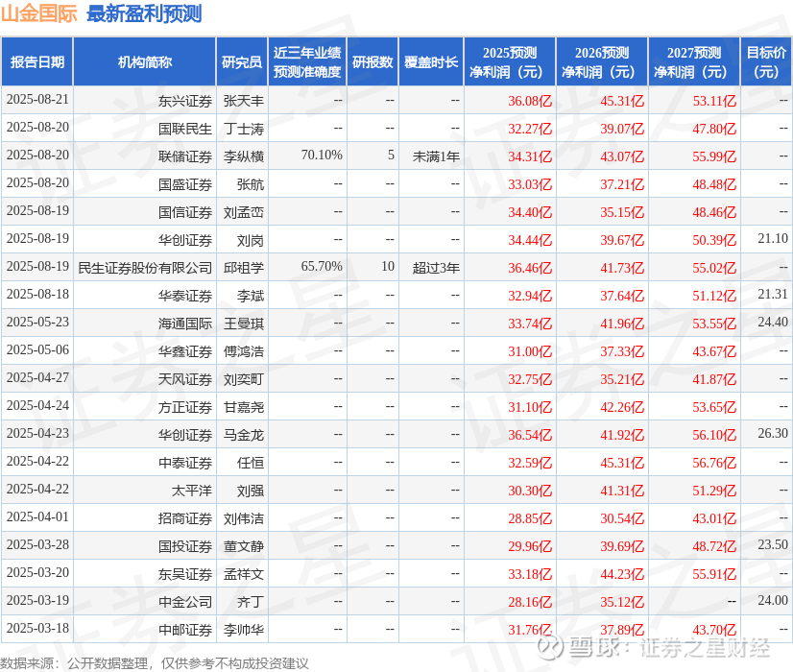Click analyst name 刘孟峦

[244, 212]
